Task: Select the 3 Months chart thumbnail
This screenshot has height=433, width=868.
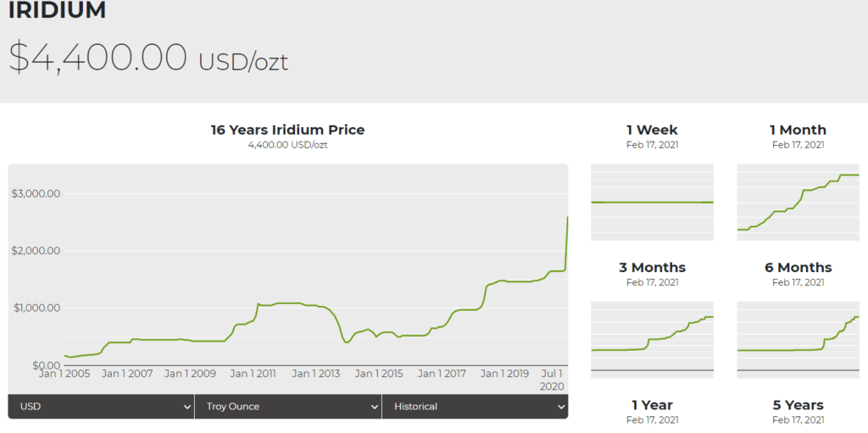Action: coord(652,336)
